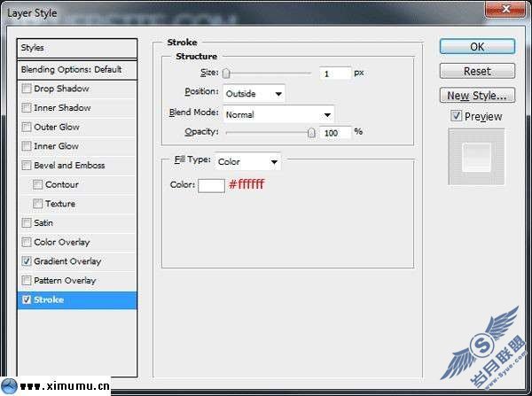Toggle the Preview checkbox
This screenshot has width=532, height=396.
click(x=457, y=116)
